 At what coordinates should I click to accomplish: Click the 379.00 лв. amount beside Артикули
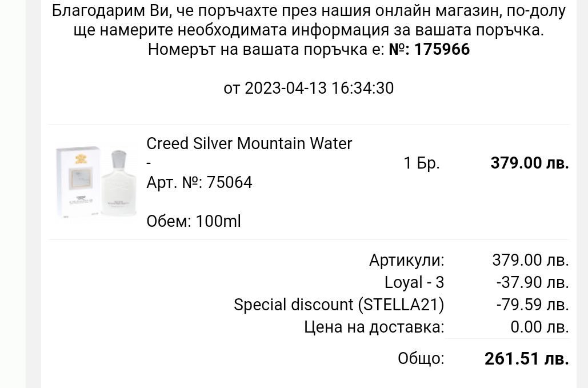530,260
